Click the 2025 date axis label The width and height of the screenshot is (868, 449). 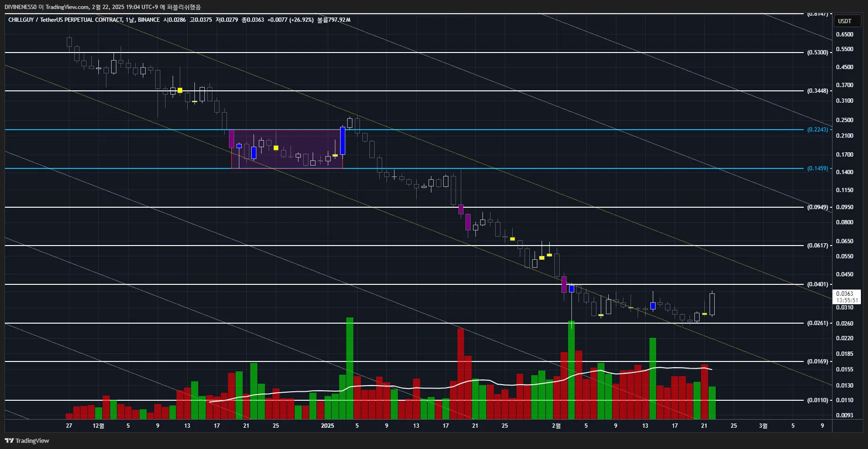327,426
